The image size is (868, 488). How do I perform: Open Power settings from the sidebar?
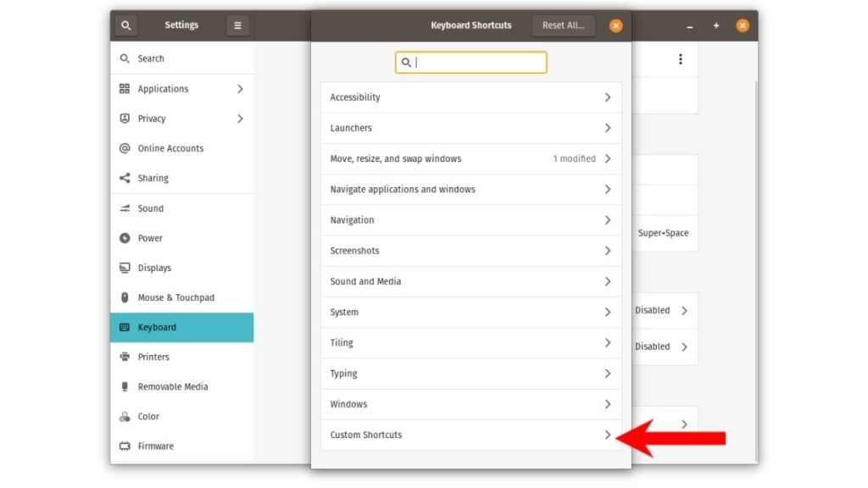(x=150, y=238)
